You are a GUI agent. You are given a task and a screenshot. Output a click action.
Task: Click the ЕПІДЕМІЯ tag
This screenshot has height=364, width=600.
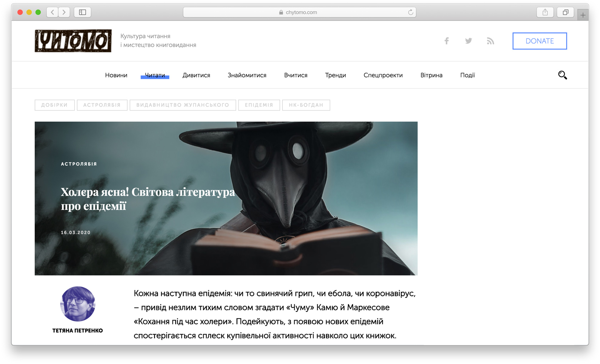coord(259,105)
